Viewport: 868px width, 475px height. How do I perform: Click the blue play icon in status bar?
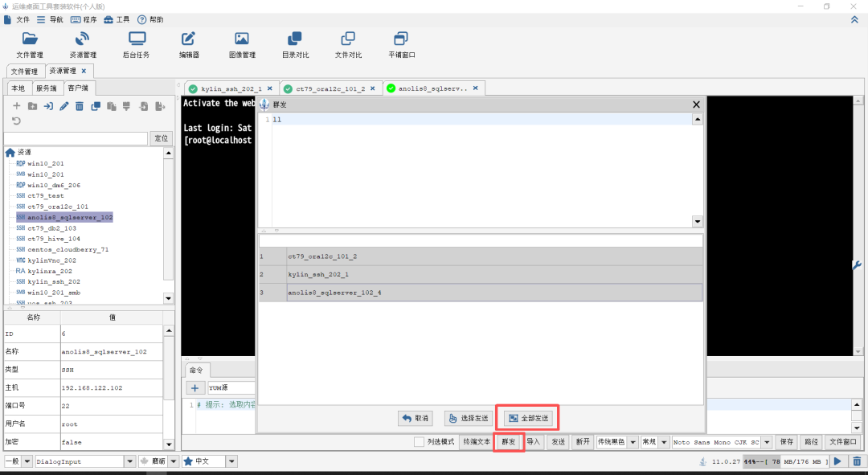(x=837, y=461)
